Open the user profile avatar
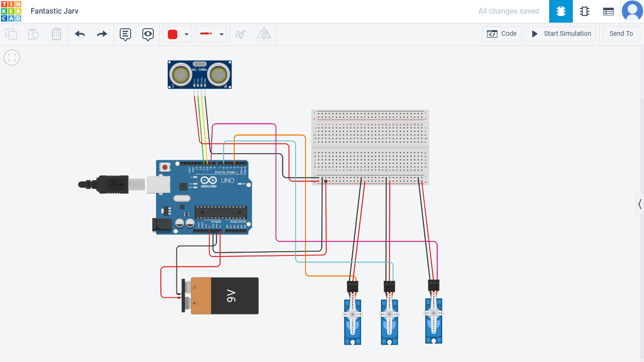644x362 pixels. click(633, 11)
